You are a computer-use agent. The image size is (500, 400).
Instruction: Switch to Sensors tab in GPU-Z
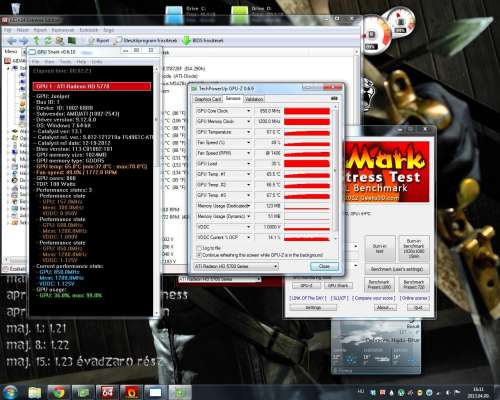click(x=233, y=98)
